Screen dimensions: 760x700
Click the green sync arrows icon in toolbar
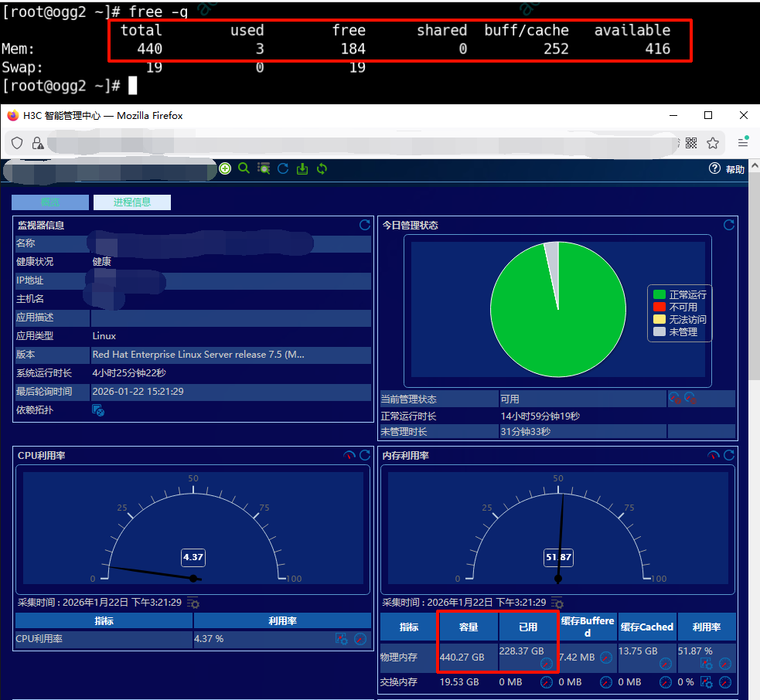point(322,168)
